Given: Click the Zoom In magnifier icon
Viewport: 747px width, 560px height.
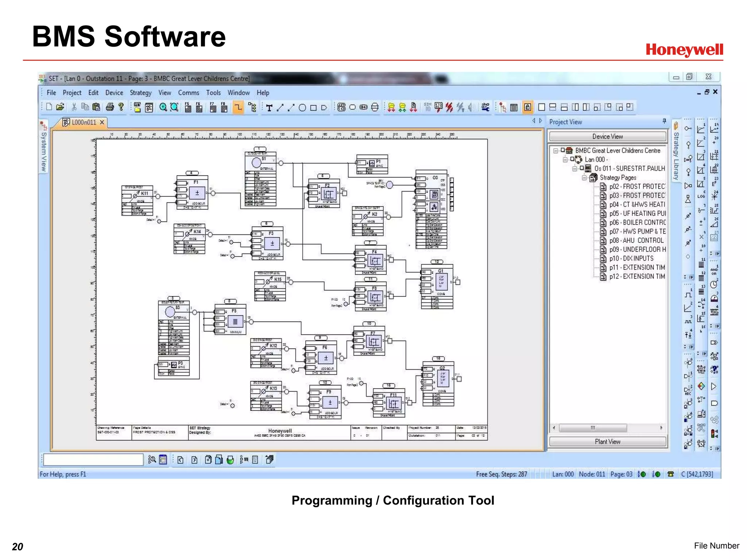Looking at the screenshot, I should click(x=163, y=107).
